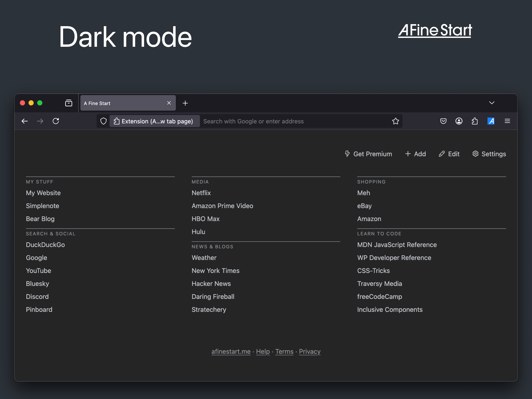Click the Terms footer link
The width and height of the screenshot is (532, 399).
[284, 352]
